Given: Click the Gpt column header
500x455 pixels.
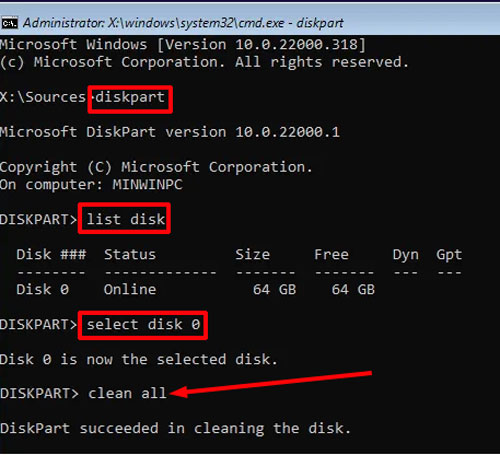Looking at the screenshot, I should [449, 255].
